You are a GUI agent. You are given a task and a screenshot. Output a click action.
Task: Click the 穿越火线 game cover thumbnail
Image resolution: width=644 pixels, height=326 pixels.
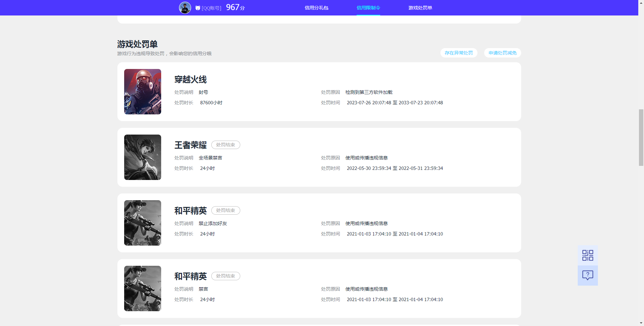click(143, 92)
